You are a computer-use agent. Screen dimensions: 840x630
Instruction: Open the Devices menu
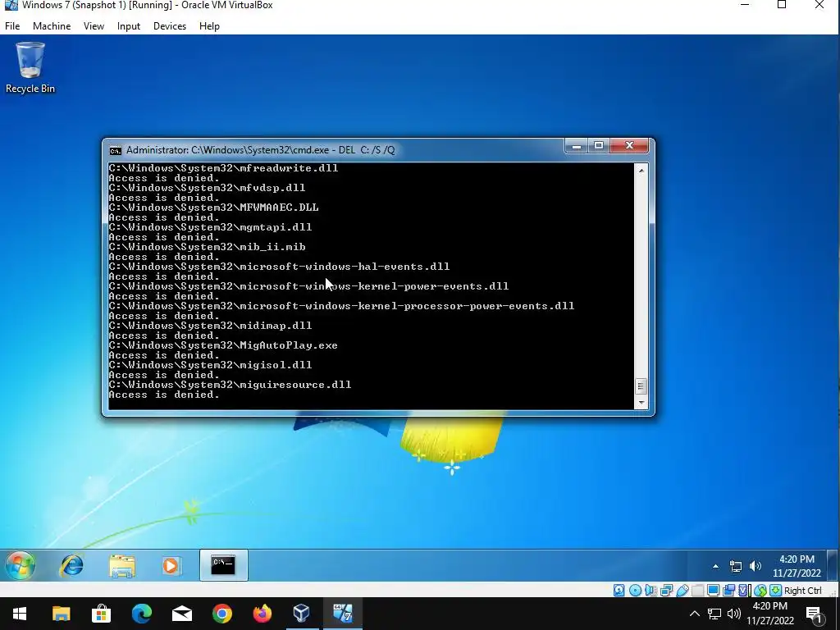[x=170, y=26]
